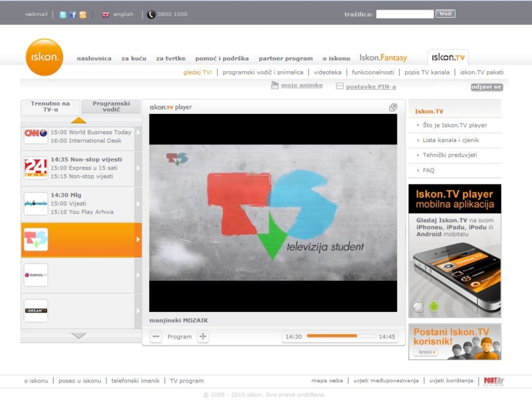Open za kuću menu item
532x408 pixels.
133,58
